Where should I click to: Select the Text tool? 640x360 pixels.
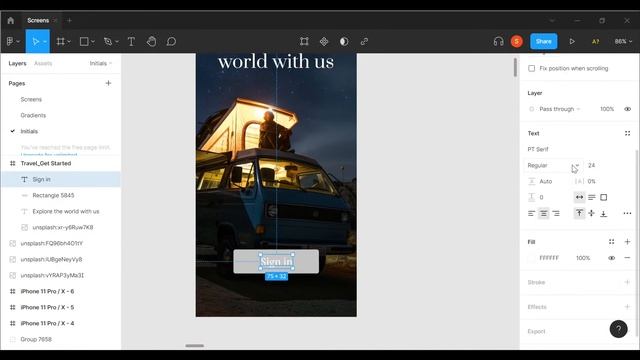[131, 41]
